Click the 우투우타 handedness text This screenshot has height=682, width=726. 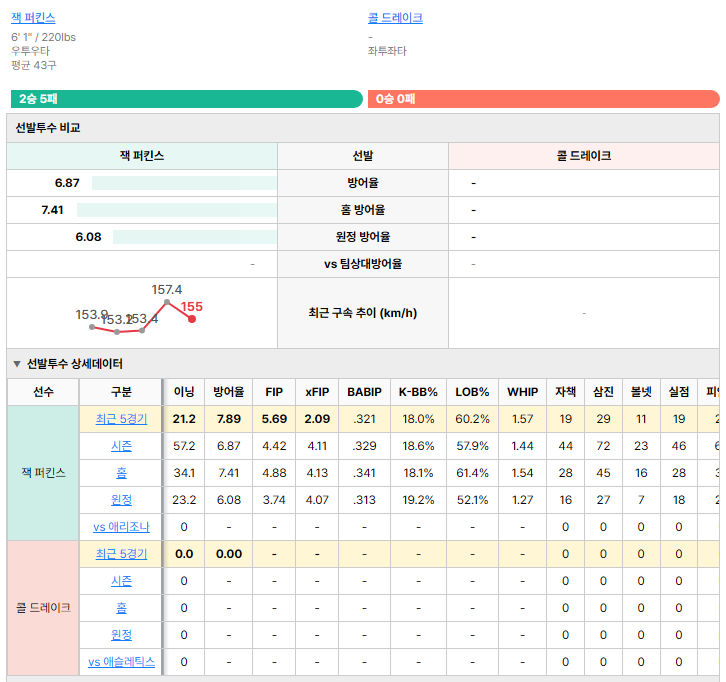[30, 51]
